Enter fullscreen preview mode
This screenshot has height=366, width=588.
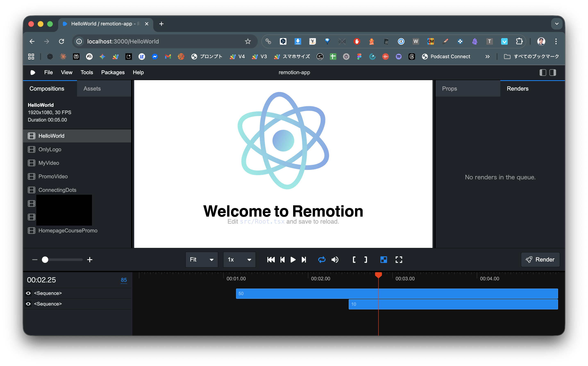[x=399, y=260]
